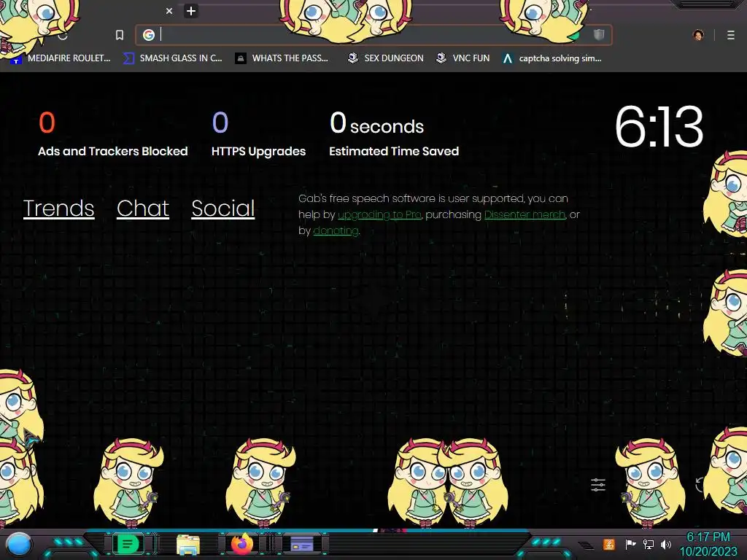Follow the upgrading to Pro link

[x=379, y=214]
